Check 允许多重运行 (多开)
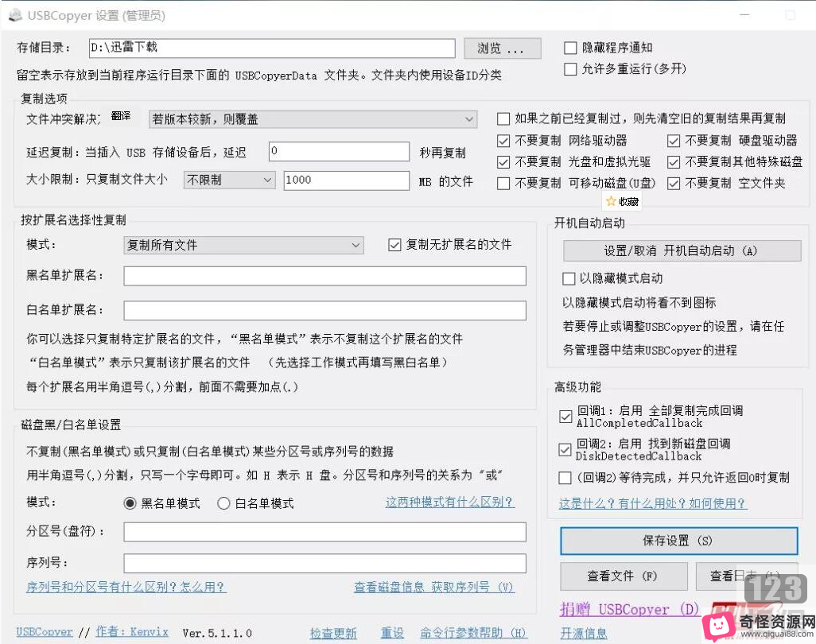This screenshot has width=816, height=644. click(x=570, y=69)
